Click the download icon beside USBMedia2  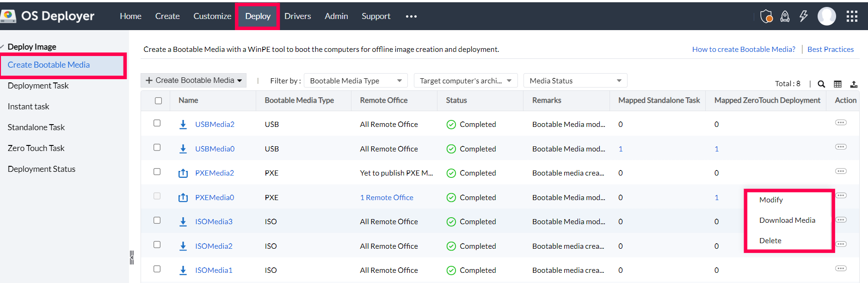coord(183,124)
